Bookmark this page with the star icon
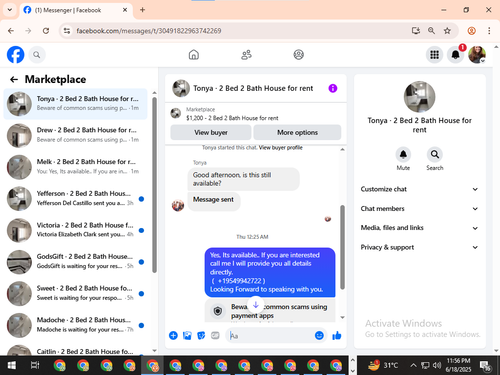This screenshot has width=500, height=375. [447, 31]
